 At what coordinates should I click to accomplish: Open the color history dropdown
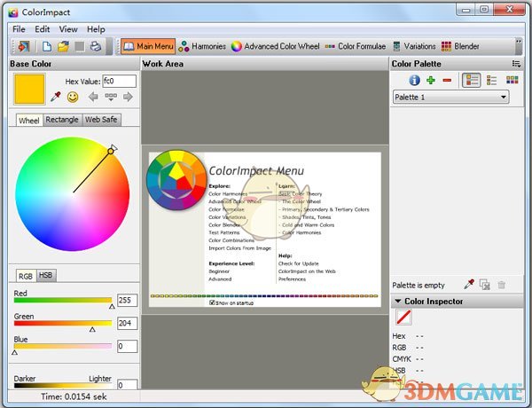click(x=111, y=97)
